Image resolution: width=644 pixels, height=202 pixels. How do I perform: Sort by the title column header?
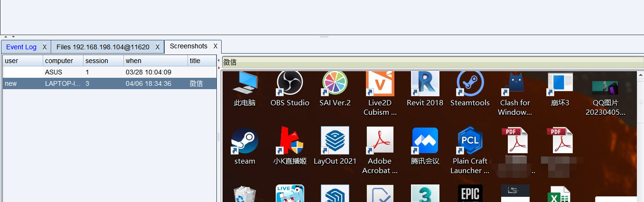point(202,61)
